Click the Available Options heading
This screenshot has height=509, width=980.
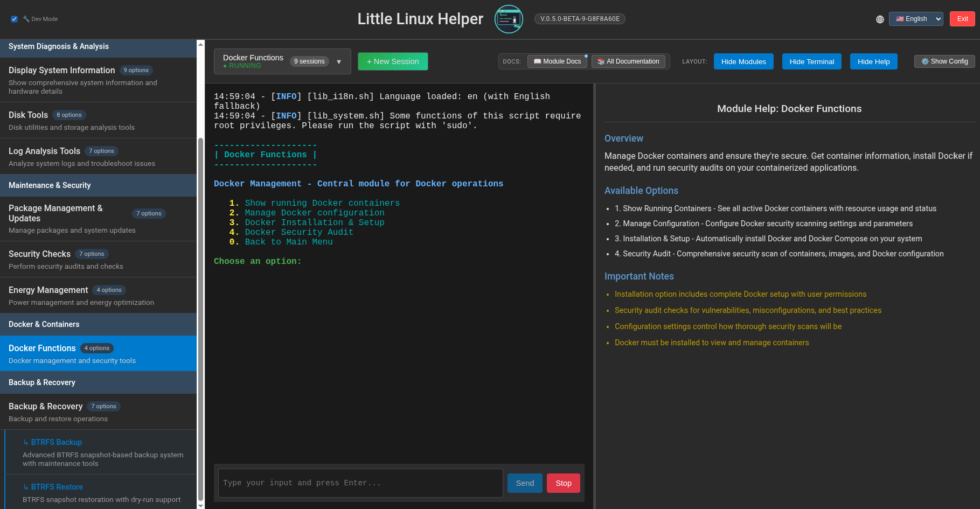(641, 191)
